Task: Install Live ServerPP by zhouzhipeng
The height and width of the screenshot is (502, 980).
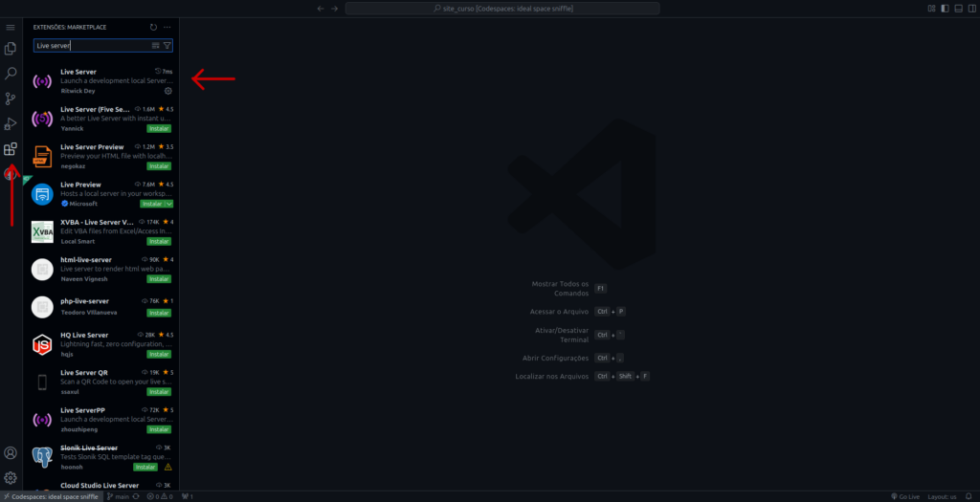Action: tap(159, 429)
